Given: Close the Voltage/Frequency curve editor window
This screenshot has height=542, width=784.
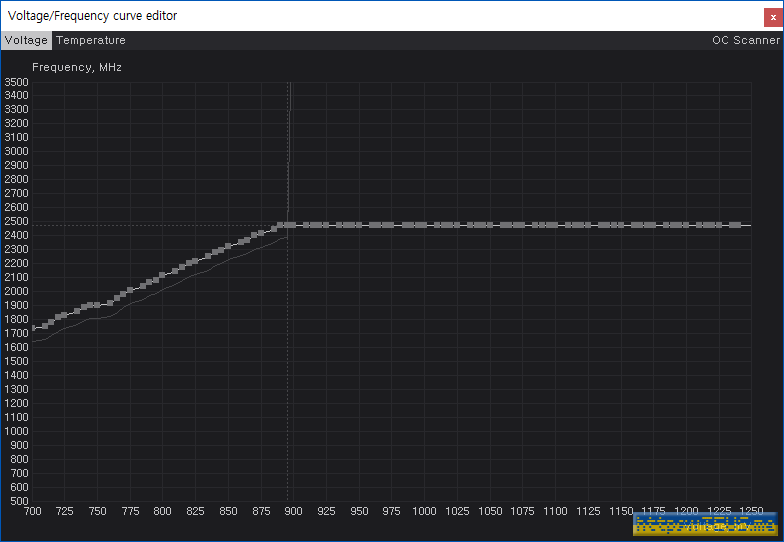Looking at the screenshot, I should 772,16.
